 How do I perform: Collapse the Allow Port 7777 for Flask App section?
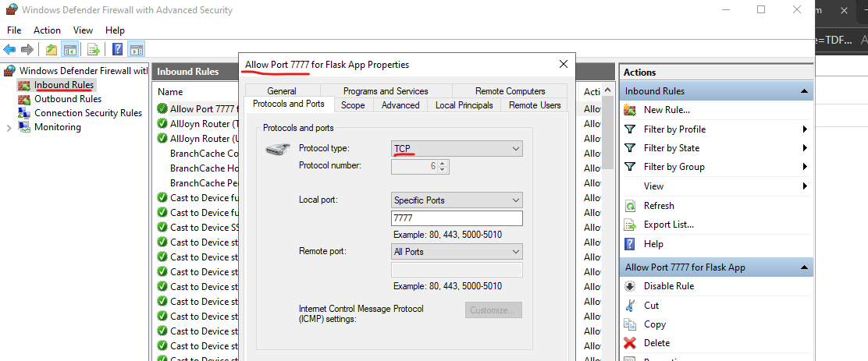coord(804,267)
